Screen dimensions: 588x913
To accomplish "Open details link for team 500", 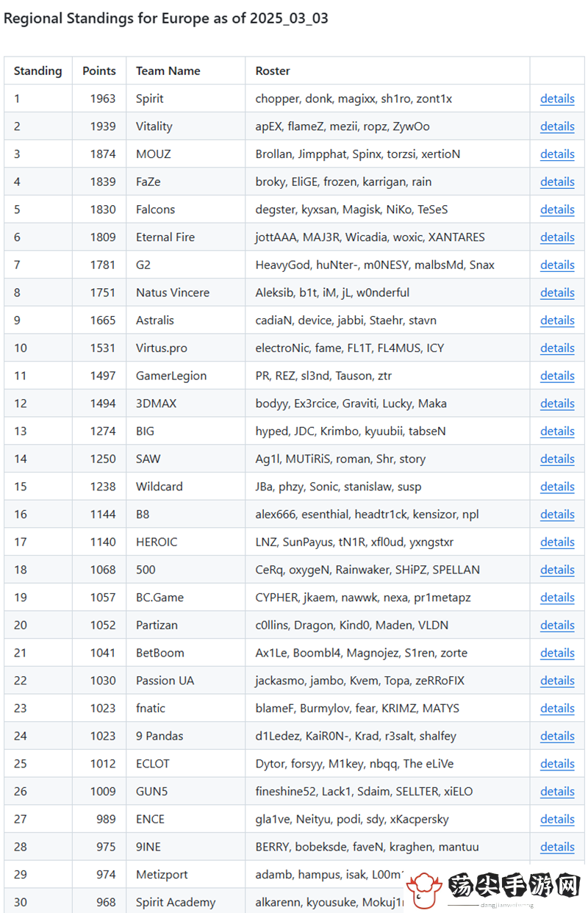I will click(x=557, y=570).
